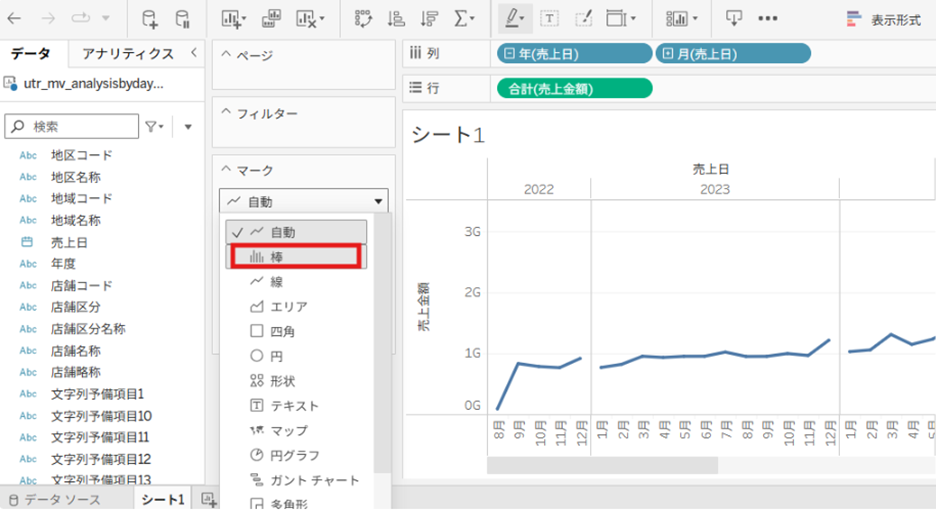The width and height of the screenshot is (936, 511).
Task: Select the 地区コード field
Action: [82, 155]
